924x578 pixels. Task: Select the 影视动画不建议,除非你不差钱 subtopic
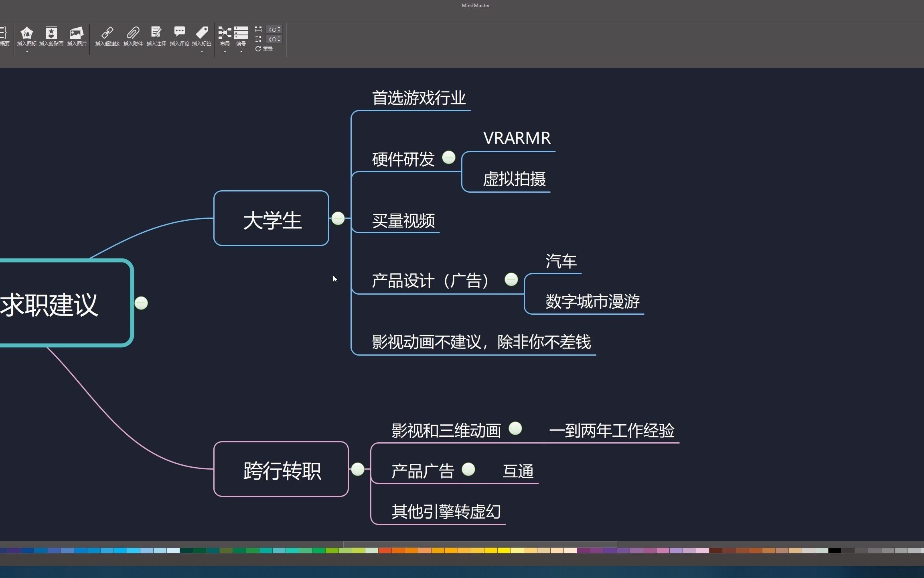(482, 342)
